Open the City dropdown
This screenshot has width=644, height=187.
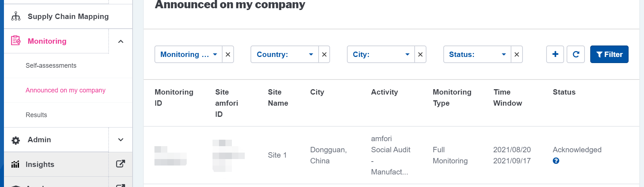coord(381,54)
